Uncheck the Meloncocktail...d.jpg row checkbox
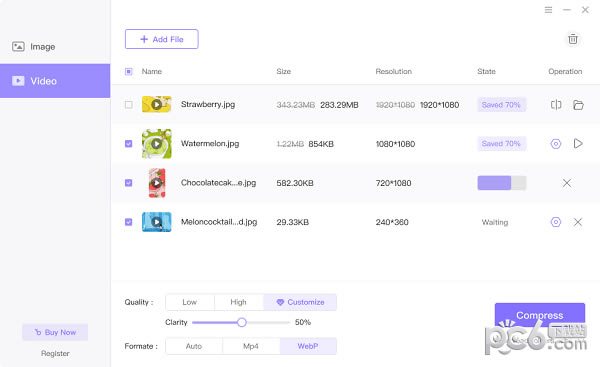Image resolution: width=600 pixels, height=367 pixels. [x=129, y=222]
